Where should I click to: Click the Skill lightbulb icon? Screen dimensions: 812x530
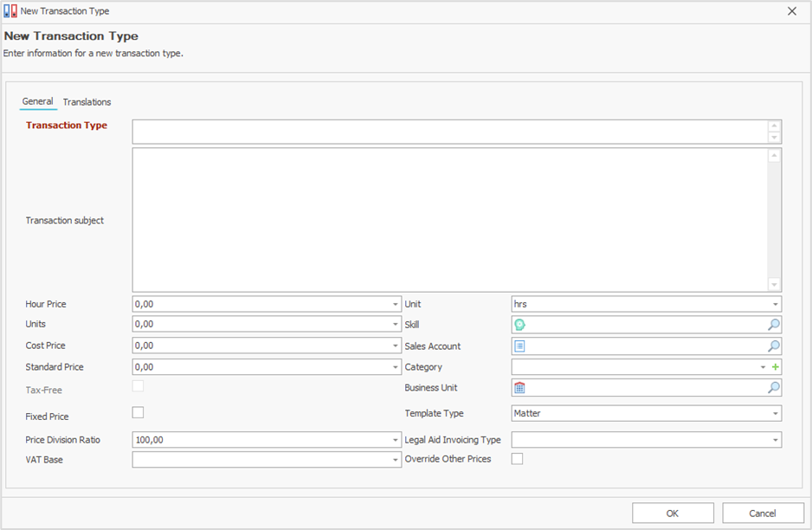coord(520,325)
